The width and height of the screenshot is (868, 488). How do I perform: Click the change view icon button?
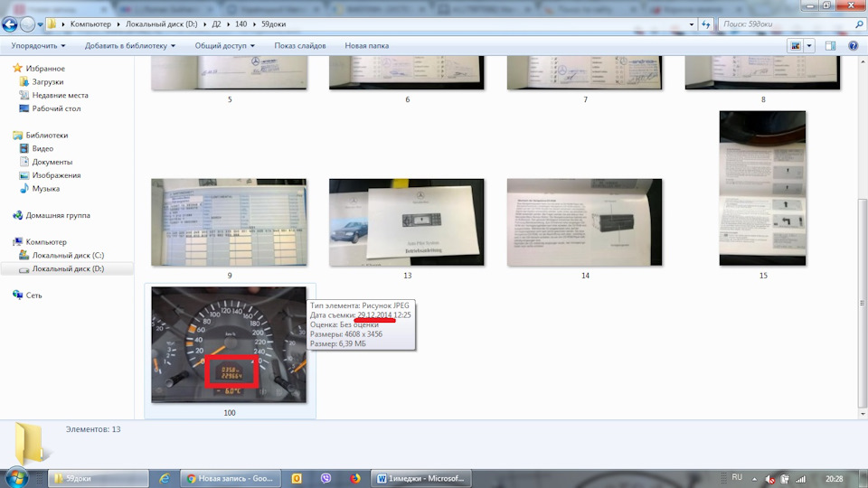(796, 46)
